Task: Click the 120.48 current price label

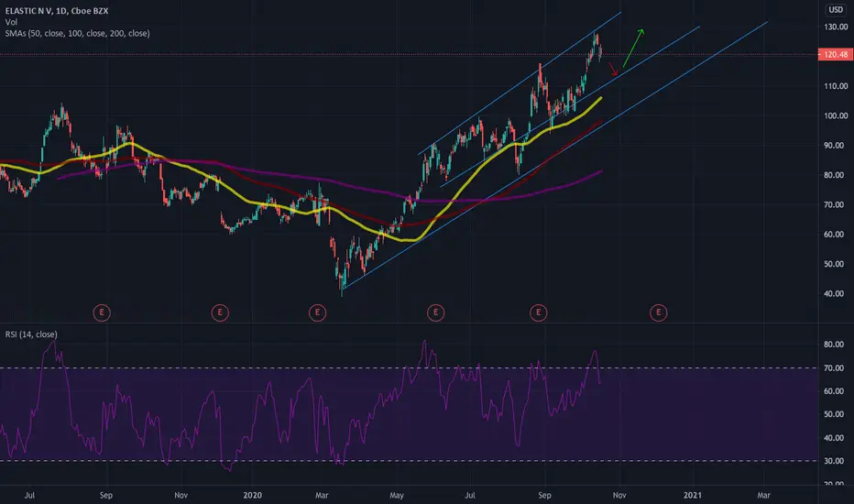Action: coord(836,54)
